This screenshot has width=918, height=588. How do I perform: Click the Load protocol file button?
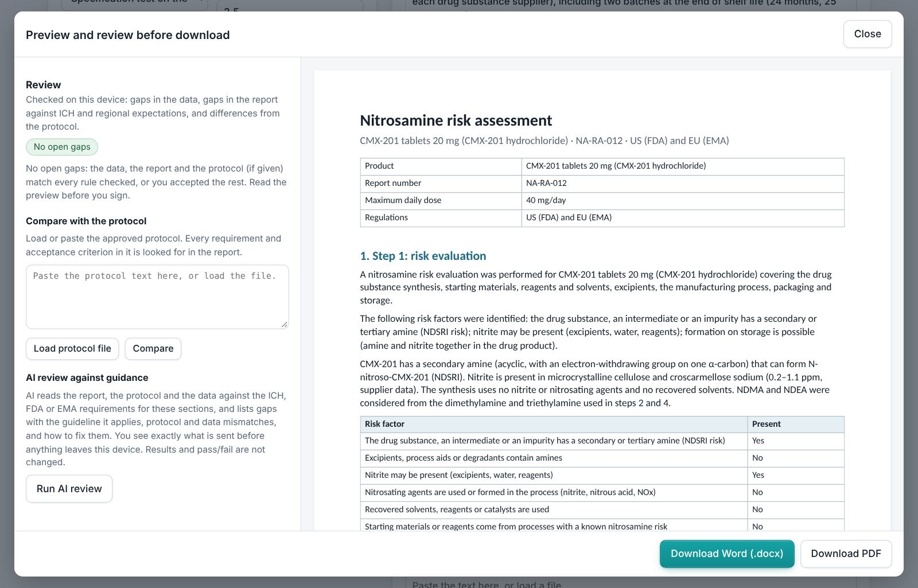pyautogui.click(x=72, y=349)
